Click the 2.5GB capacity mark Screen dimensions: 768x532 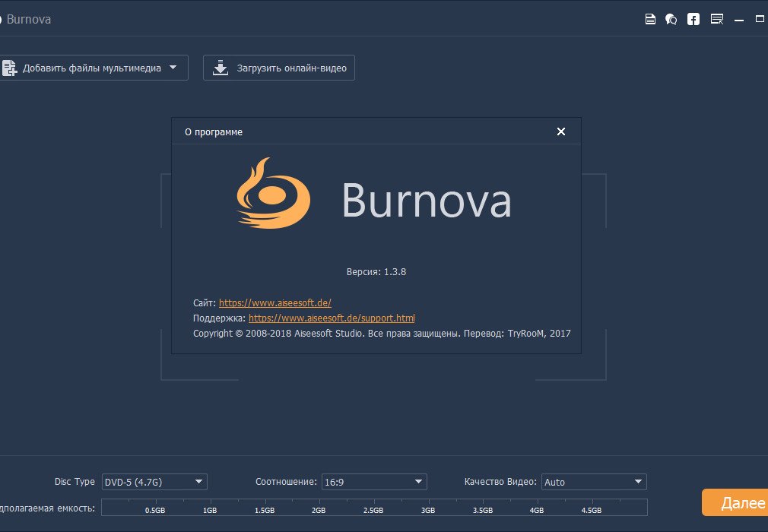(373, 510)
